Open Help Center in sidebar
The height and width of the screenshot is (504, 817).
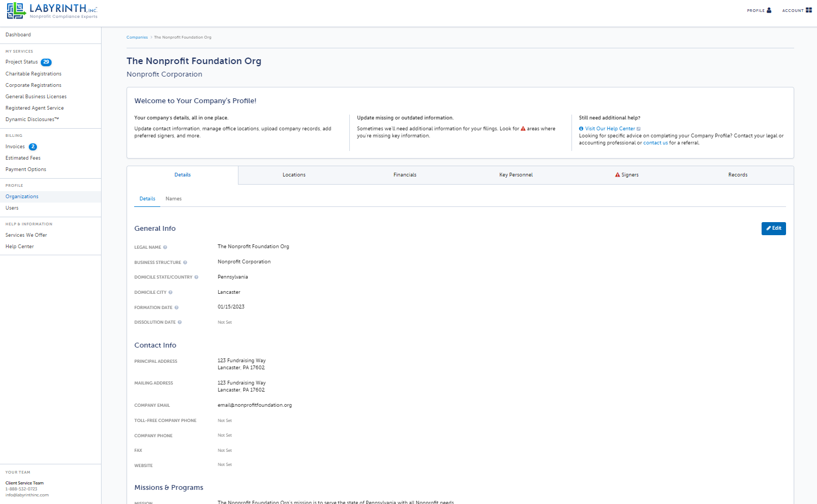point(20,247)
